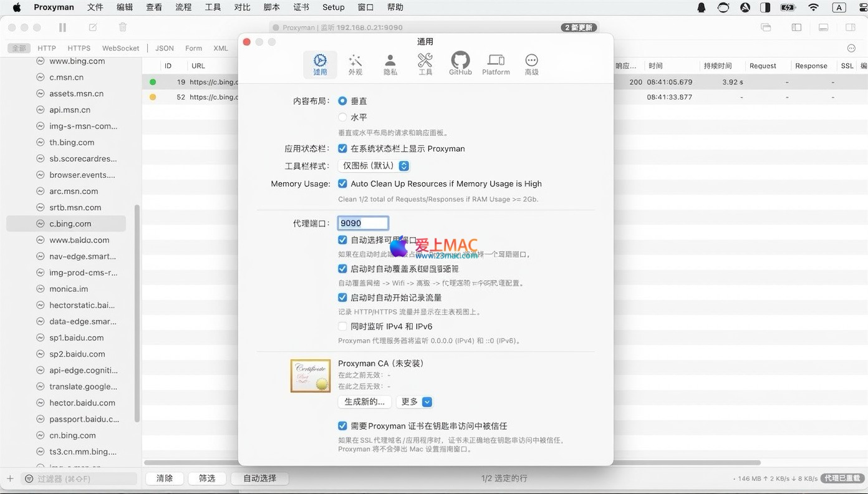Go to the 高级 advanced settings icon
868x494 pixels.
531,64
